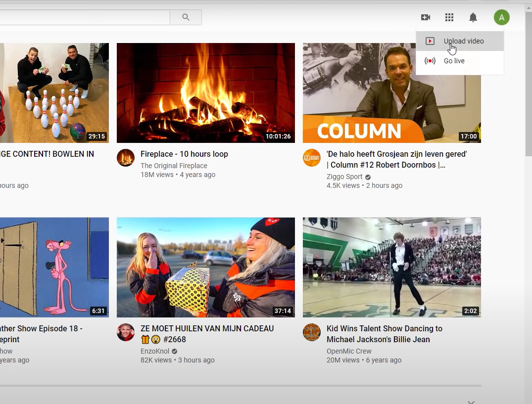Screen dimensions: 532x404
Task: Click the 17:00 duration badge
Action: pyautogui.click(x=469, y=136)
